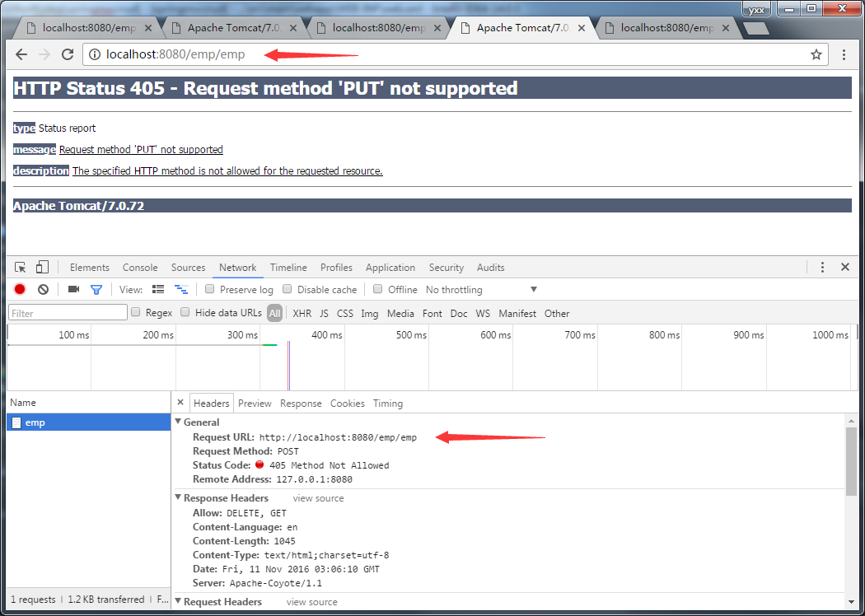Click the browser forward arrow
Image resolution: width=865 pixels, height=616 pixels.
pyautogui.click(x=44, y=54)
